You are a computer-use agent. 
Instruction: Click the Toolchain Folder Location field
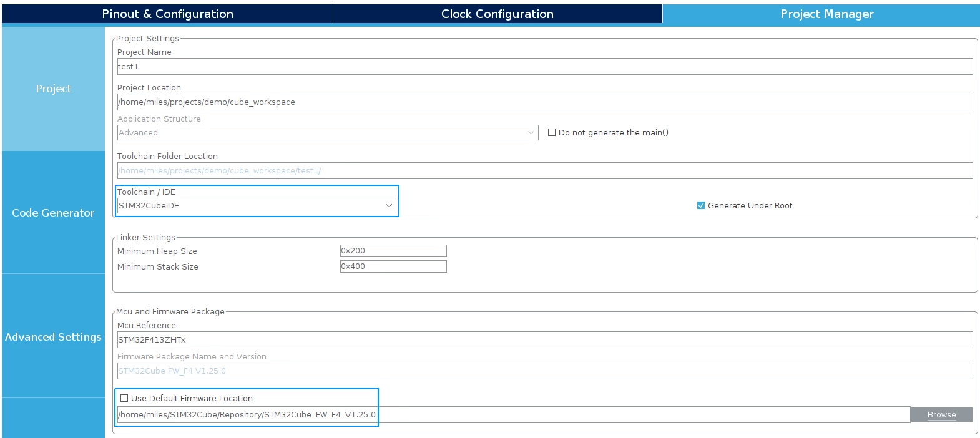click(545, 170)
